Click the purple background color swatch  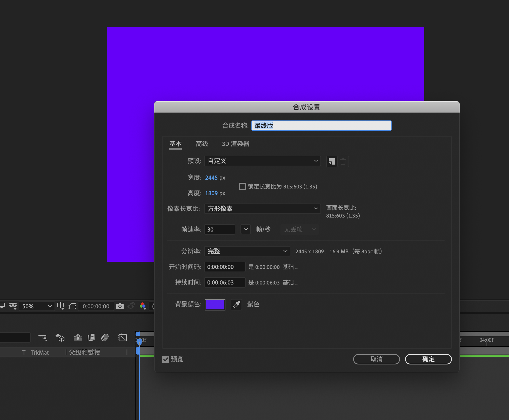[215, 304]
